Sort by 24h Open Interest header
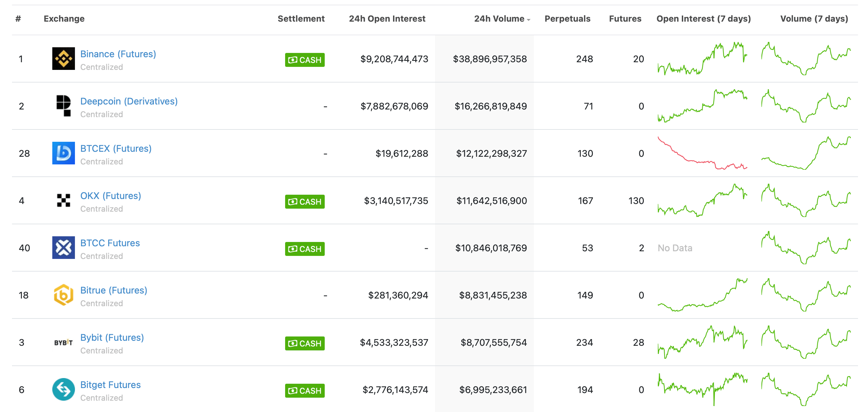 (387, 19)
